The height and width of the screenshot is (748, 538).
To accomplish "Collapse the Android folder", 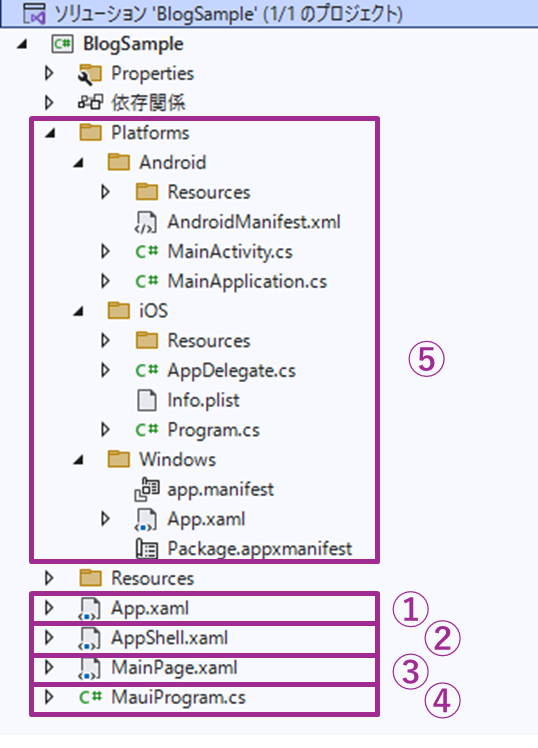I will 78,163.
